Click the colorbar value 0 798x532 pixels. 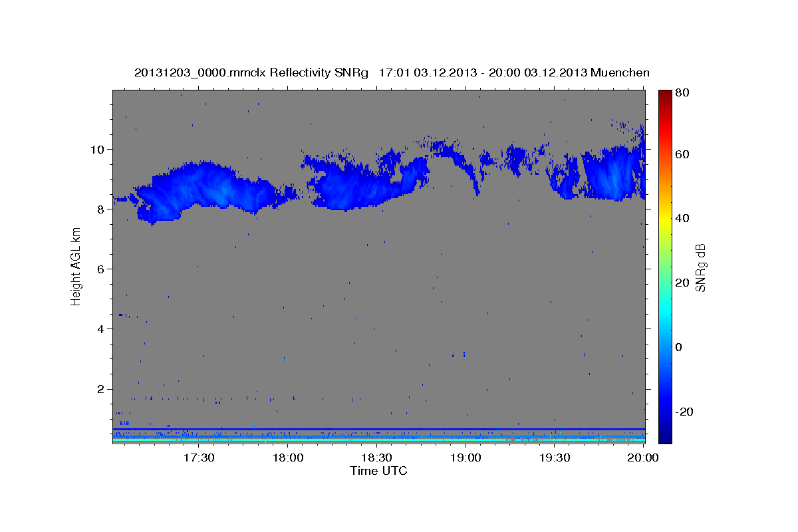(678, 347)
